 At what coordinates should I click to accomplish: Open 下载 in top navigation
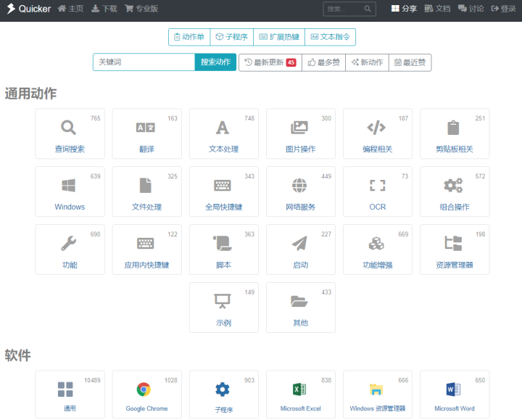[x=104, y=8]
